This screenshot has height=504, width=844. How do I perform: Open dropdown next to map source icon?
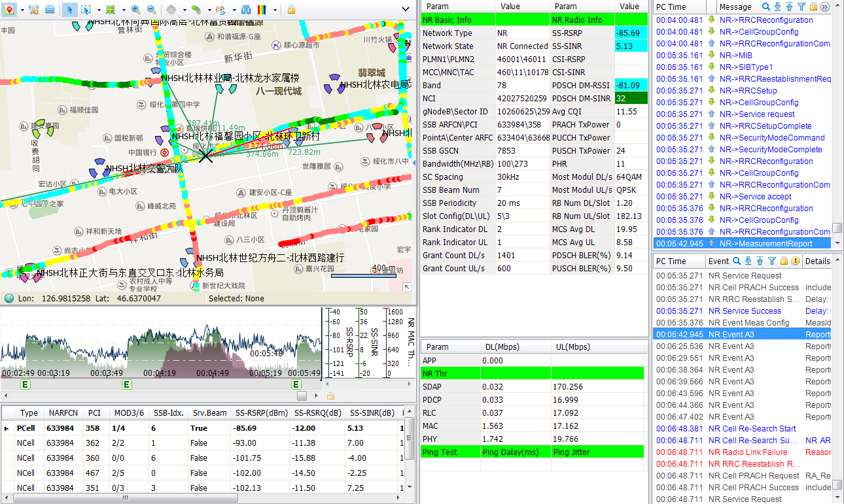22,10
